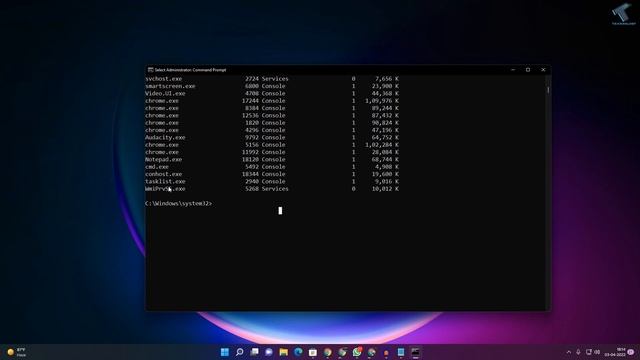Click the Audacity.exe process name

pos(165,138)
